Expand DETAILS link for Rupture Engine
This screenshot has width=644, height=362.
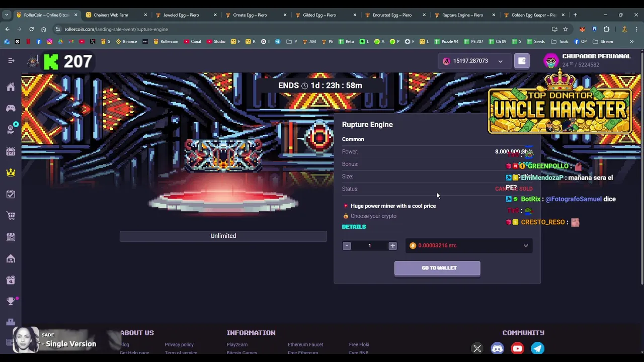[354, 227]
